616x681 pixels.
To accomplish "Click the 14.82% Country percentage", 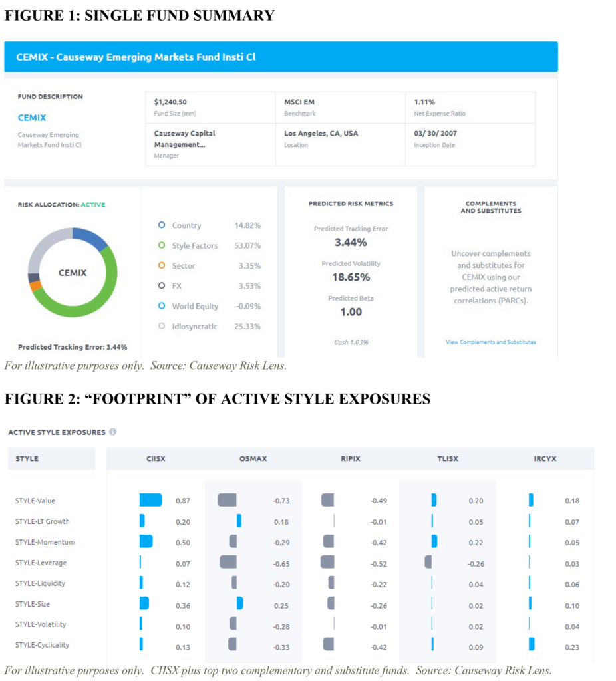I will (247, 225).
